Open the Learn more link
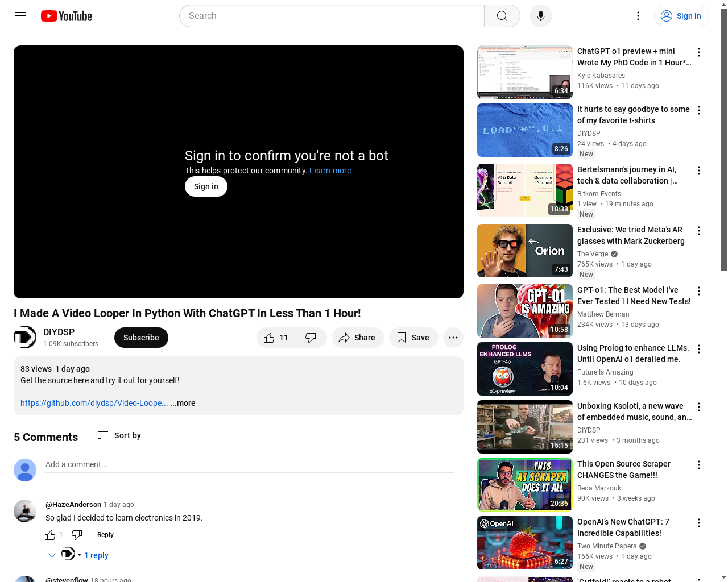This screenshot has height=582, width=728. coord(330,171)
